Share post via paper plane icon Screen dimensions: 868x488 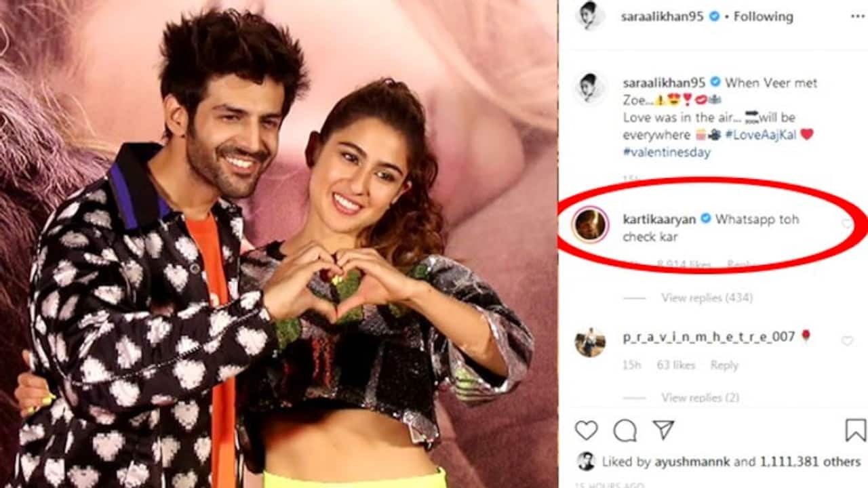tap(663, 430)
